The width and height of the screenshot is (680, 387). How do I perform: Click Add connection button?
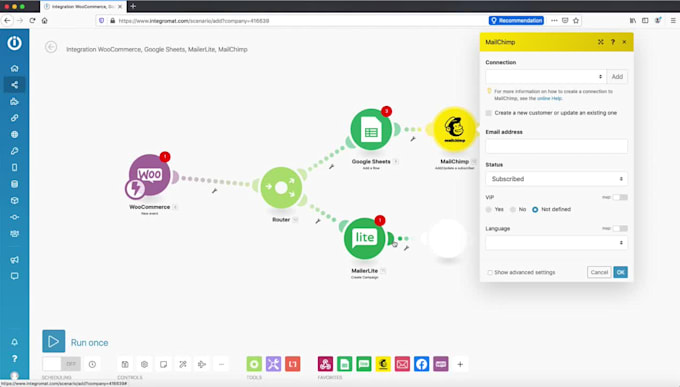pyautogui.click(x=617, y=77)
